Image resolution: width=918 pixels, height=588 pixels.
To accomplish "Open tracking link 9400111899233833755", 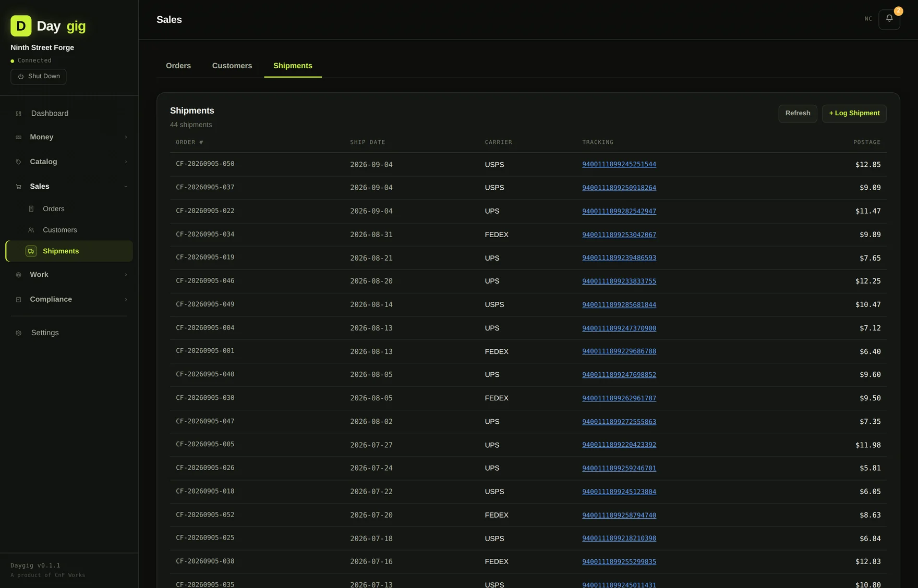I will click(x=619, y=281).
